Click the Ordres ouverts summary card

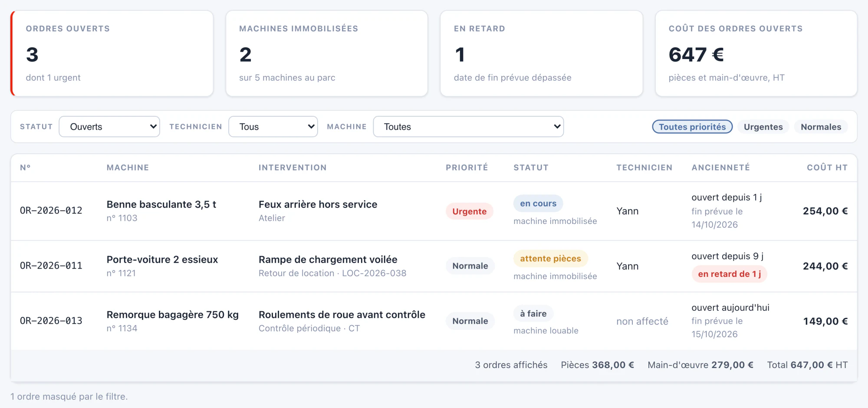(112, 53)
